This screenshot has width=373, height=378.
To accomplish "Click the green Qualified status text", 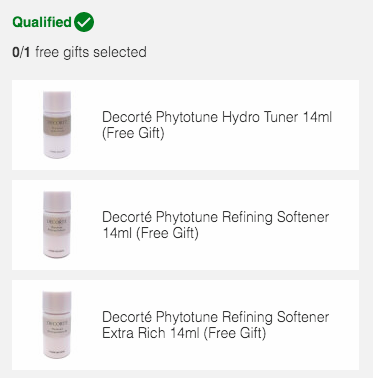I will [x=42, y=22].
